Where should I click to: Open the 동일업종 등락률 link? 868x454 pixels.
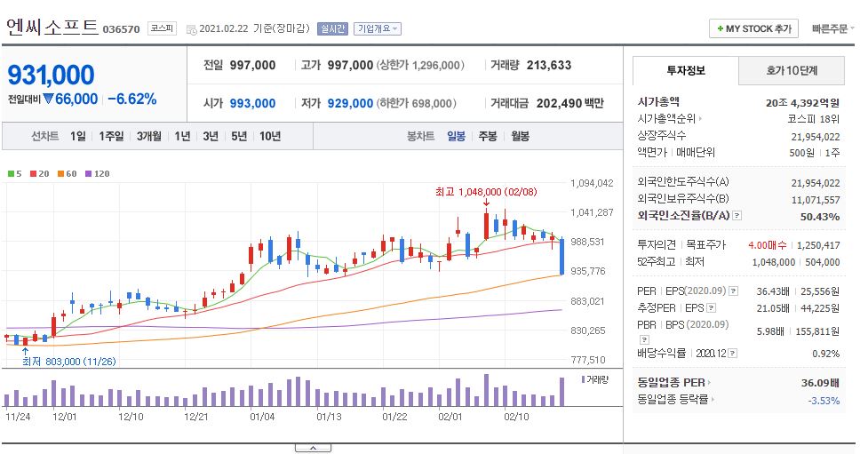tap(676, 399)
